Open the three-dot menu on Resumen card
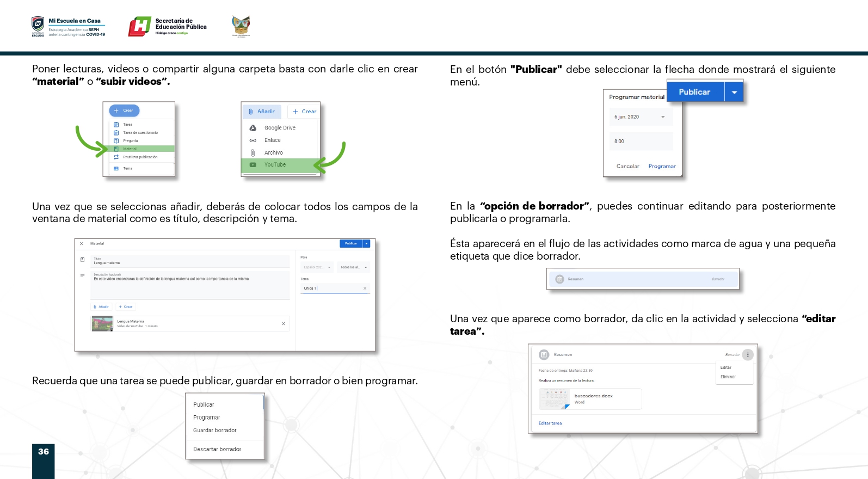The height and width of the screenshot is (479, 868). pos(748,355)
